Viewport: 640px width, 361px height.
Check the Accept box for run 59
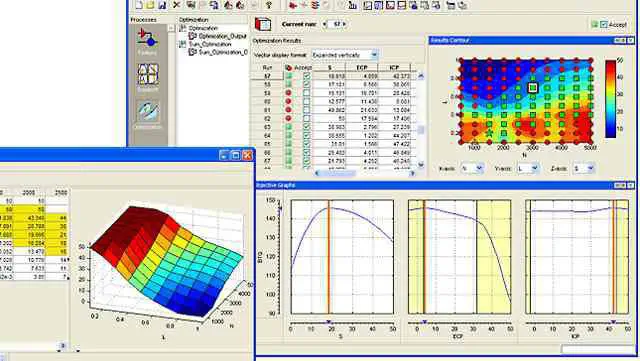[x=307, y=93]
